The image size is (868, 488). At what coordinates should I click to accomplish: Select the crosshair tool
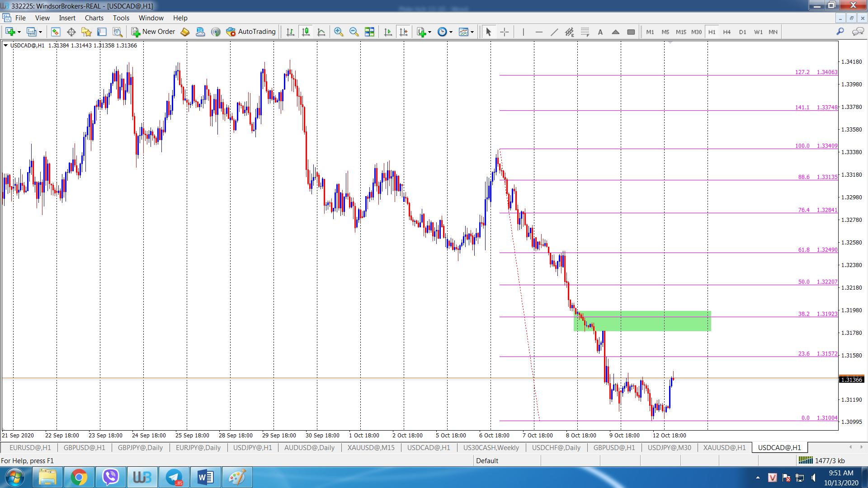pyautogui.click(x=505, y=32)
